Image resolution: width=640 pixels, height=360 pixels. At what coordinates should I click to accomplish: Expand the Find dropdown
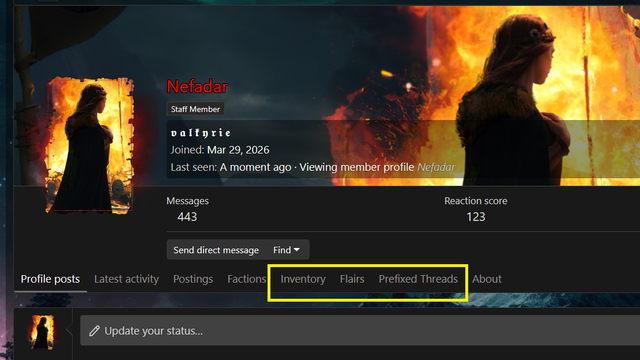(x=287, y=250)
